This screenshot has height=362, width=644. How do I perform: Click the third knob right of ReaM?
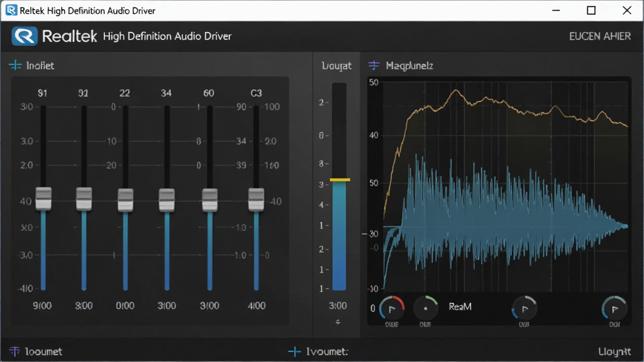(525, 308)
